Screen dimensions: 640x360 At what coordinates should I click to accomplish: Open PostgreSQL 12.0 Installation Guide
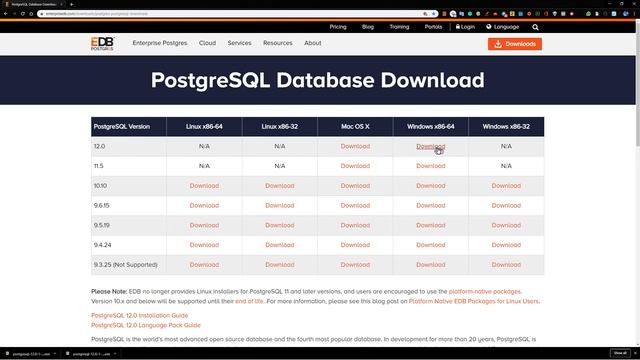[140, 316]
